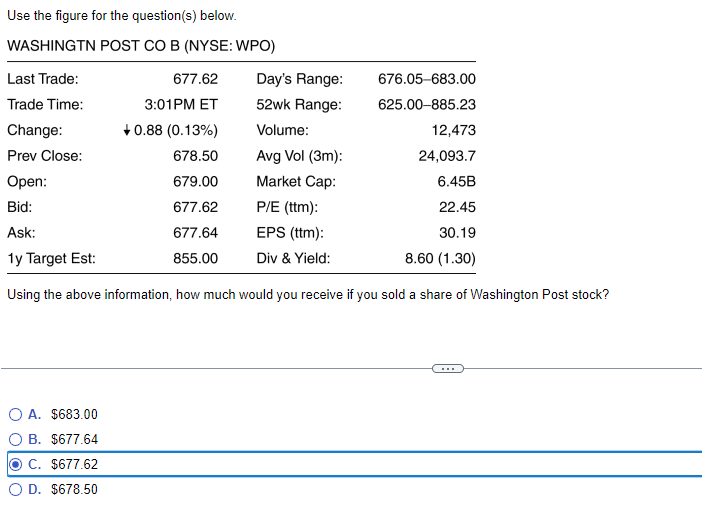Click the Last Trade label
This screenshot has width=702, height=524.
click(x=43, y=79)
